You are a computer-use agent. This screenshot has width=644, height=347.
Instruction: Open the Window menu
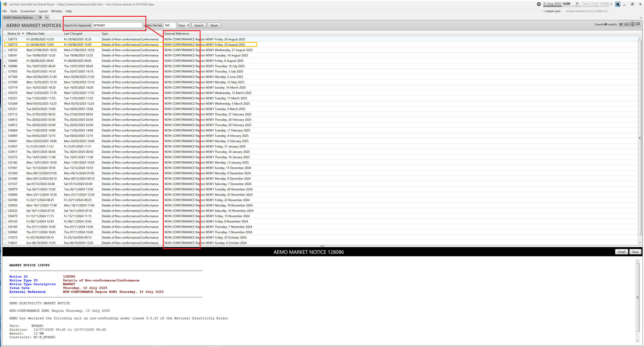tap(57, 11)
